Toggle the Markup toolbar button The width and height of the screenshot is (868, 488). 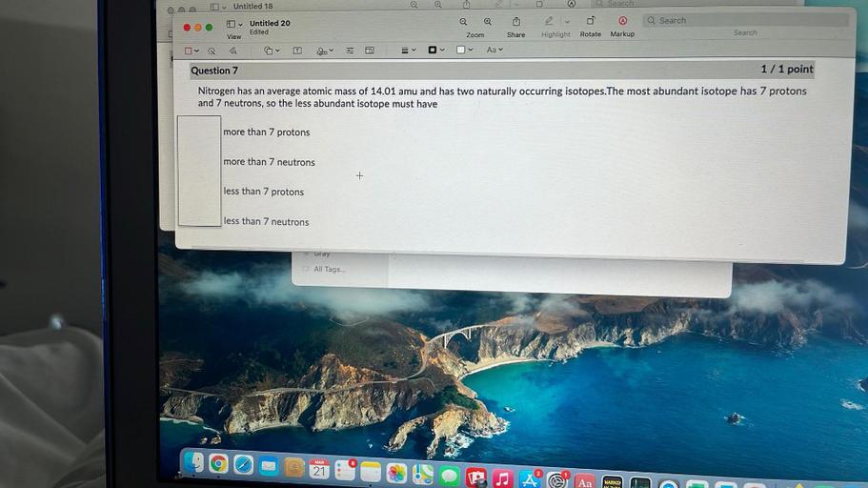[x=622, y=21]
